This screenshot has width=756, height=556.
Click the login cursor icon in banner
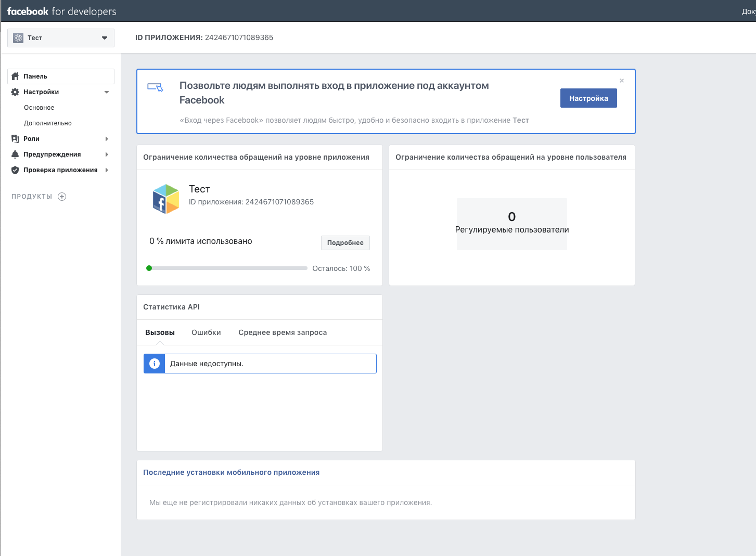click(x=156, y=87)
